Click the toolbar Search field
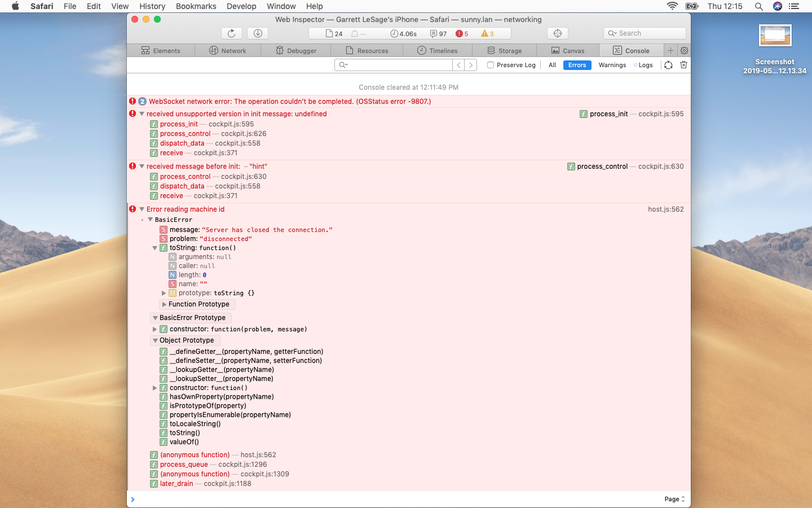The width and height of the screenshot is (812, 508). (645, 33)
